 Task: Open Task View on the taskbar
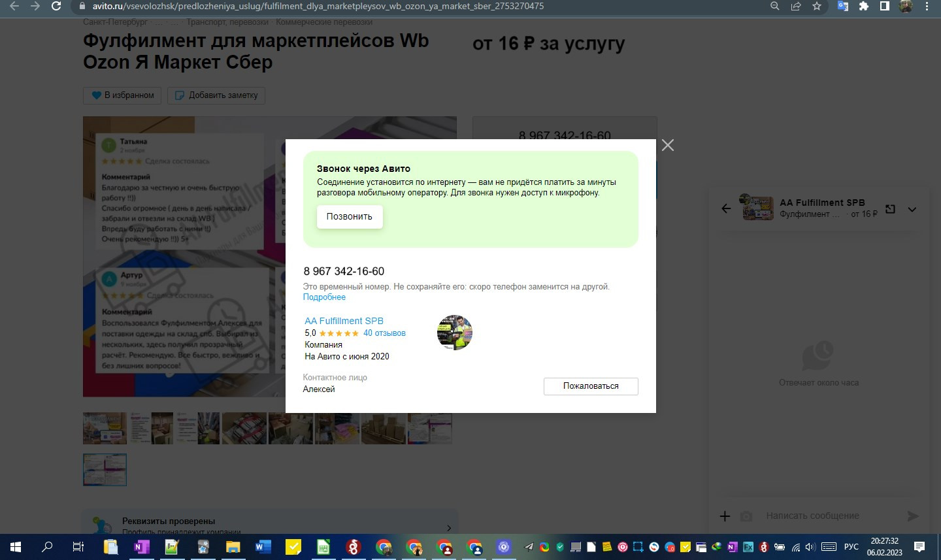78,547
